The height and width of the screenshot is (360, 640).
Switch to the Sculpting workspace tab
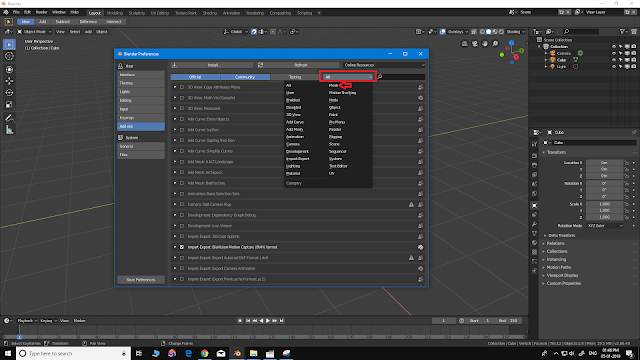coord(137,13)
